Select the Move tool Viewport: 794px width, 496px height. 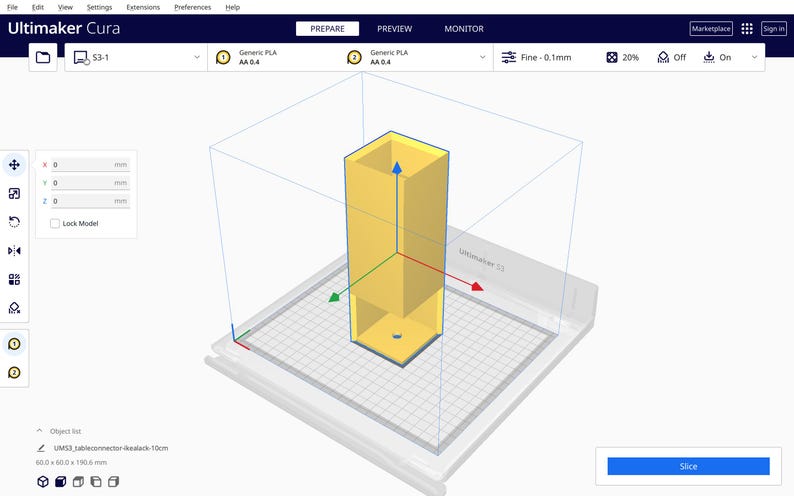click(14, 165)
